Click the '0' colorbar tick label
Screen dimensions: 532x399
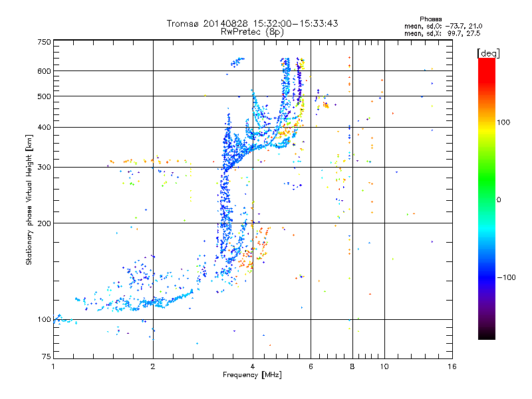point(499,199)
